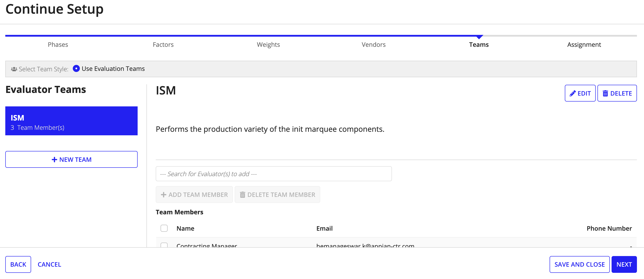Viewport: 644px width, 279px height.
Task: Toggle the header row checkbox for Team Members
Action: [x=164, y=228]
